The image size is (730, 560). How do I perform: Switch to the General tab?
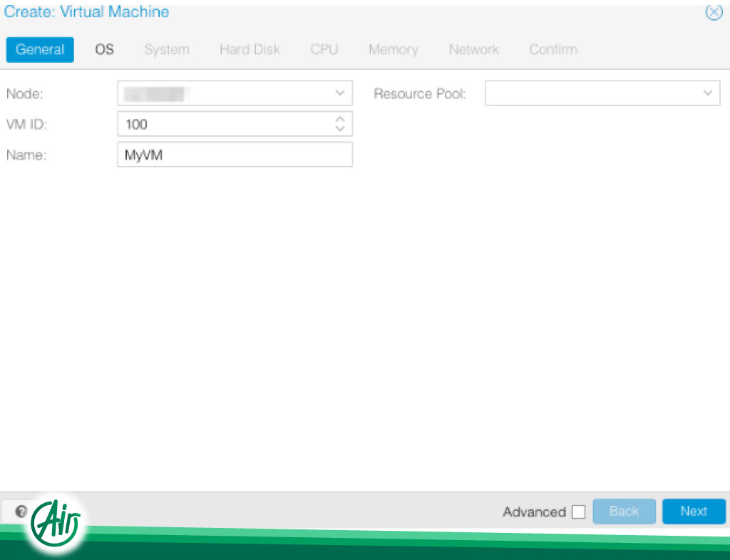[40, 49]
